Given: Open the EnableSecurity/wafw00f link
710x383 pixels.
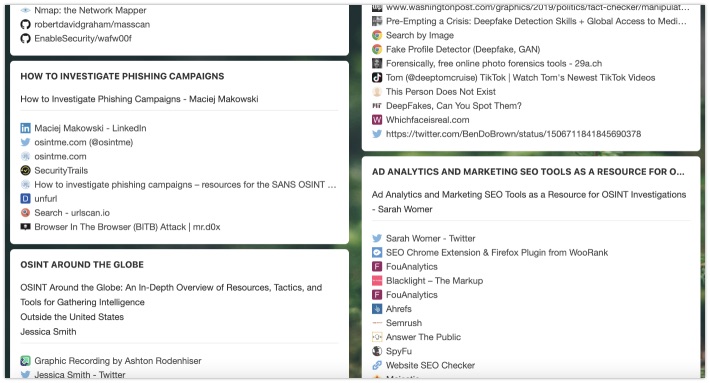Looking at the screenshot, I should [83, 38].
